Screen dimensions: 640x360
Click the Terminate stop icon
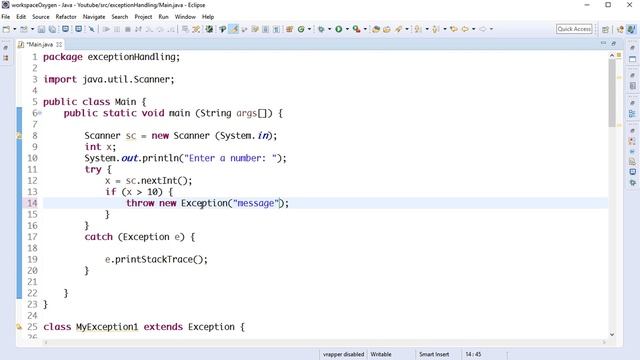pos(127,29)
